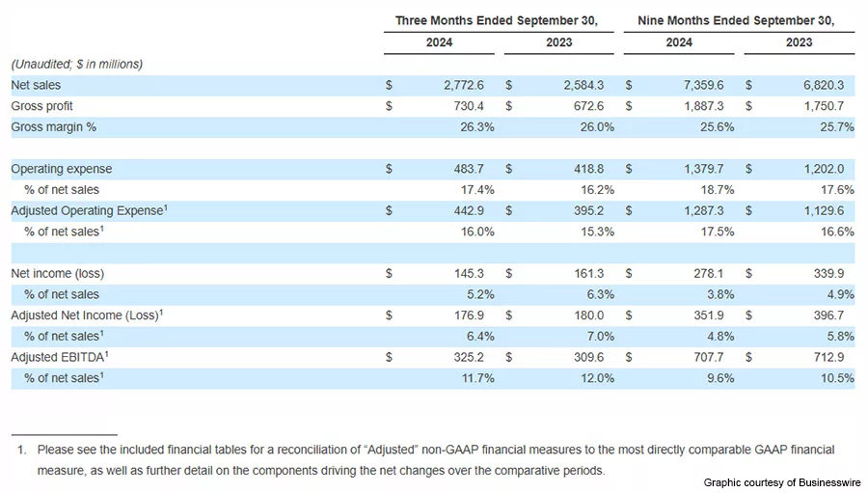Click the "(Unaudited; $ in millions)" note
The image size is (868, 493).
(x=76, y=64)
